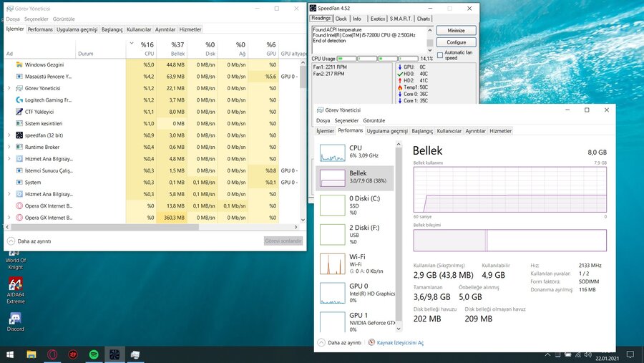Viewport: 644px width, 363px height.
Task: Expand the Görev Yöneticisi process row
Action: 9,88
